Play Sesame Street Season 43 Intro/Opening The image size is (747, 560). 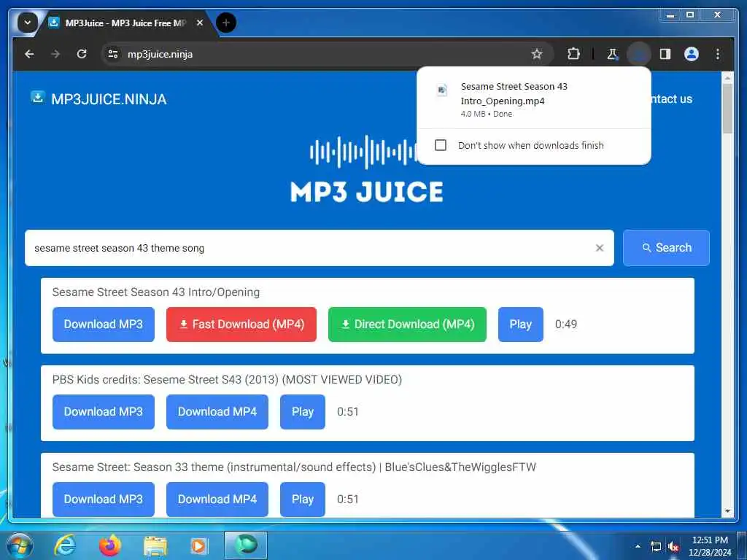pos(521,324)
